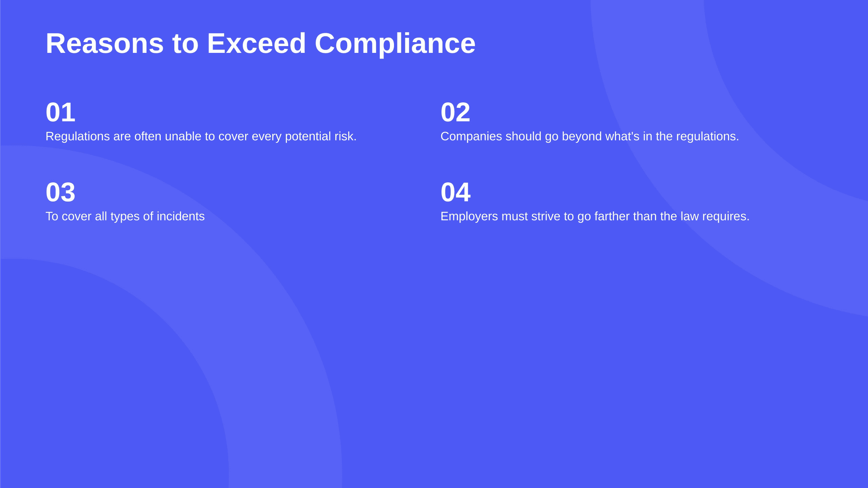Click the word Exceed in the title
The image size is (868, 488).
[256, 43]
